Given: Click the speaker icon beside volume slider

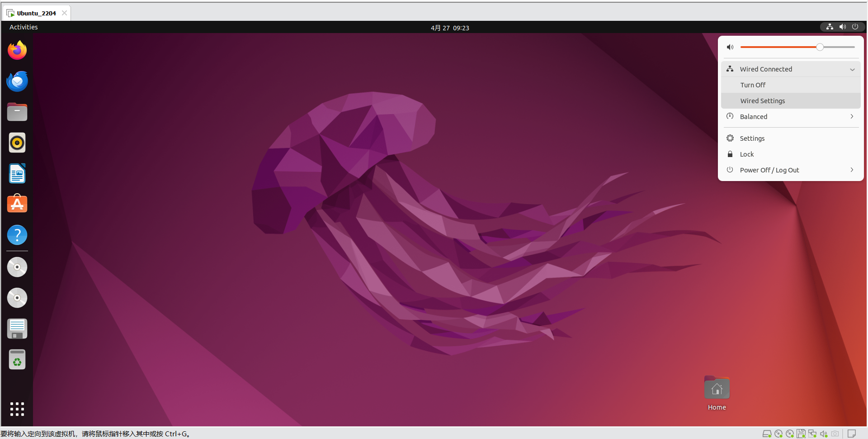Looking at the screenshot, I should tap(730, 47).
